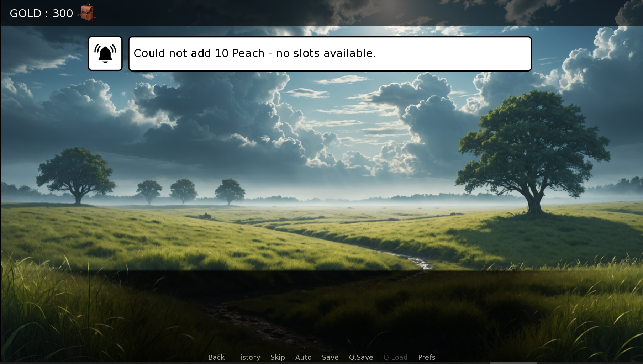Click the 'Could not add 10 Peach' message
Image resolution: width=643 pixels, height=364 pixels.
(330, 54)
